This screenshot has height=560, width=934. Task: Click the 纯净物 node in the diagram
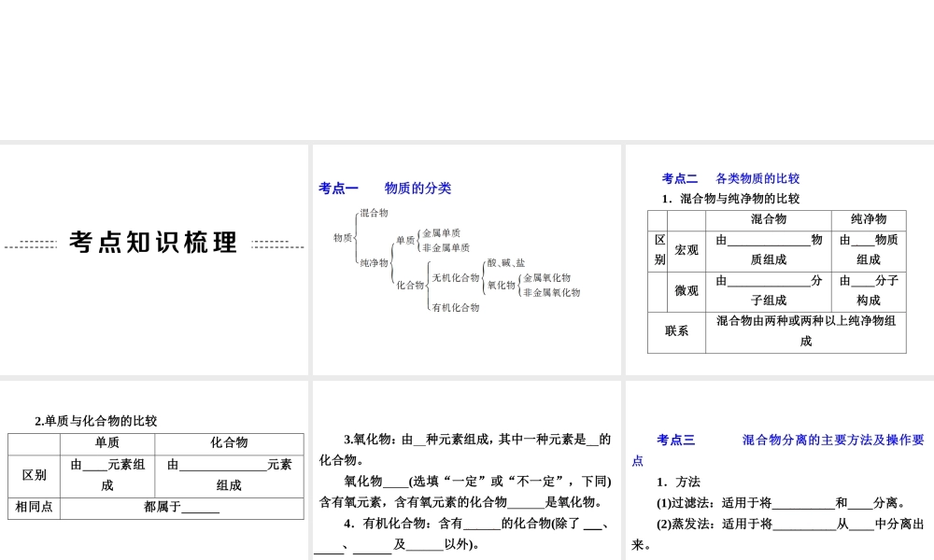pyautogui.click(x=375, y=263)
